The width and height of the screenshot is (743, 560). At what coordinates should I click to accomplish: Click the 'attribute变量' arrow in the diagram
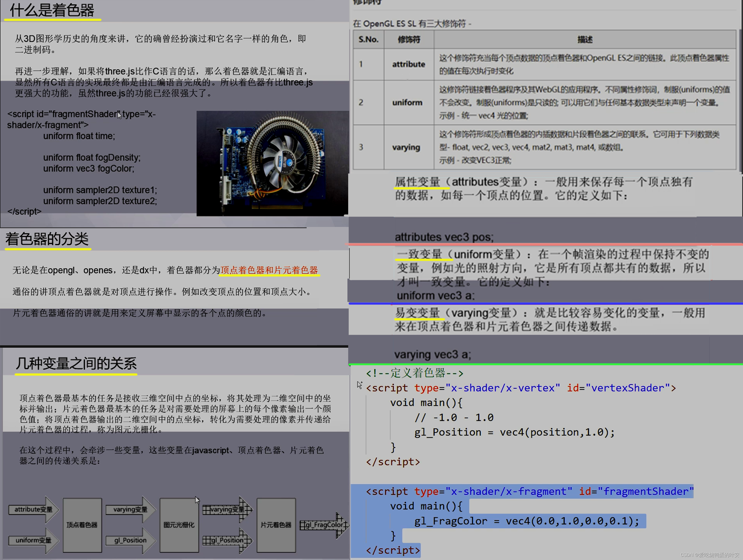click(x=33, y=509)
